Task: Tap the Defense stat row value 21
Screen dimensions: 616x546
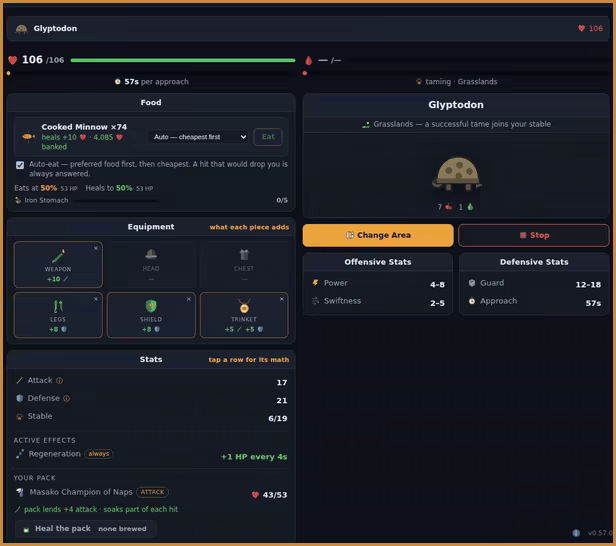Action: pyautogui.click(x=282, y=401)
